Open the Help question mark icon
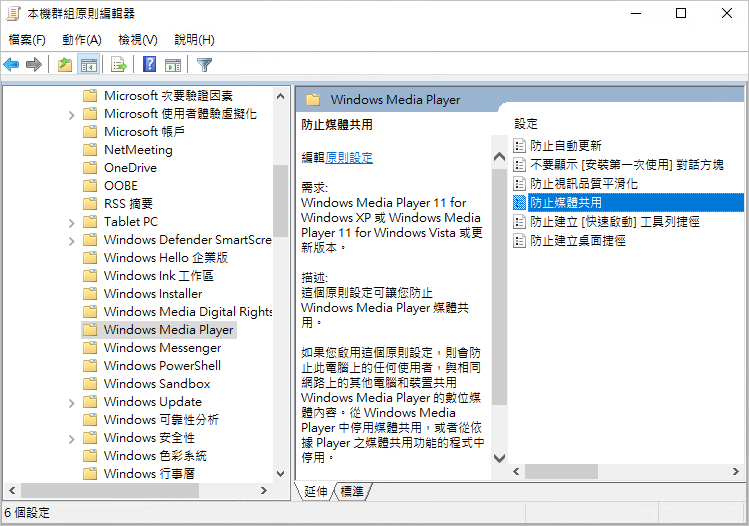 tap(150, 64)
